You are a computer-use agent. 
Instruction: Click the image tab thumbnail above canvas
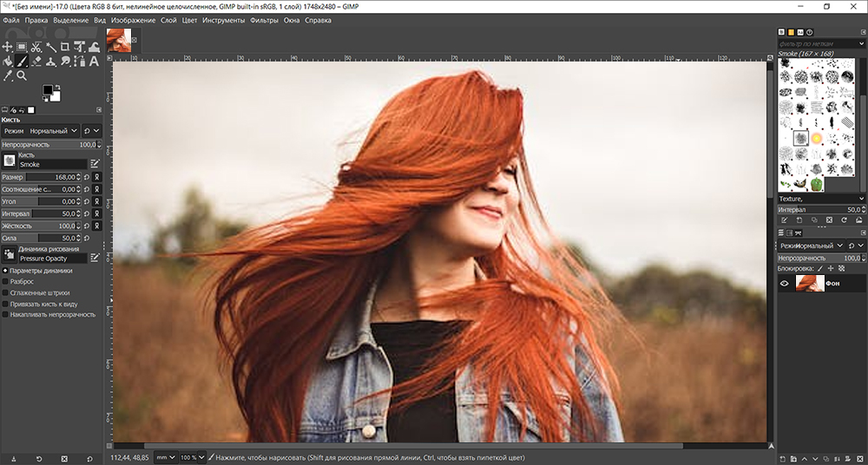(x=119, y=40)
